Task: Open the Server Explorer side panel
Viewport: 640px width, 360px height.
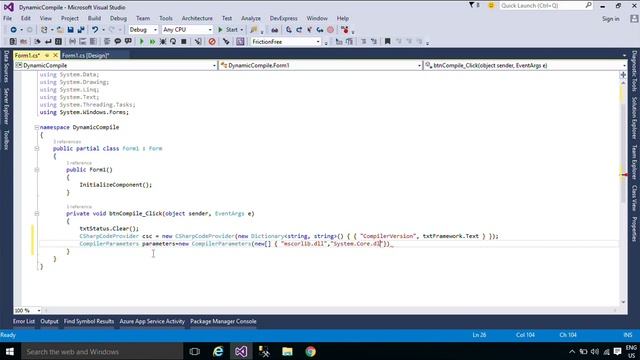Action: coord(6,106)
